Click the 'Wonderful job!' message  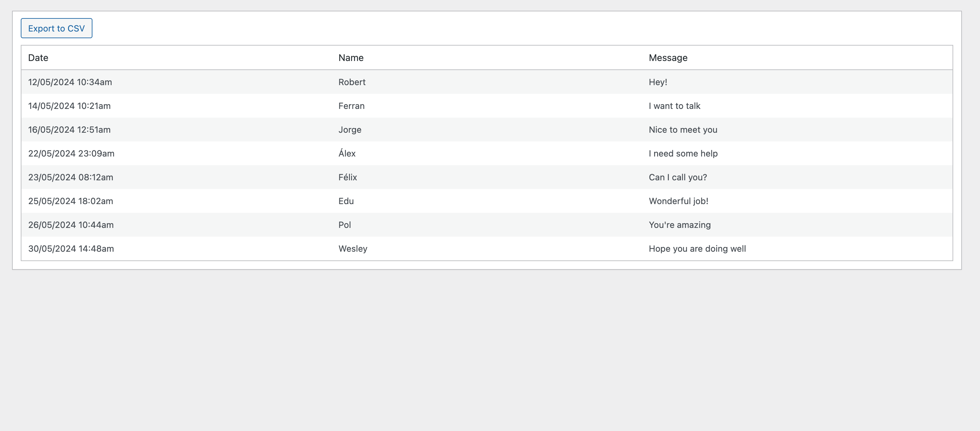click(678, 201)
